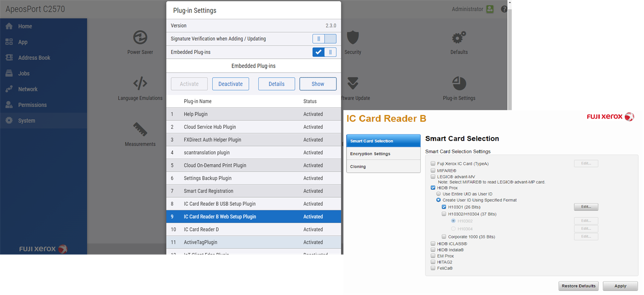Select Smart Card Registration row
The image size is (644, 295).
point(254,191)
